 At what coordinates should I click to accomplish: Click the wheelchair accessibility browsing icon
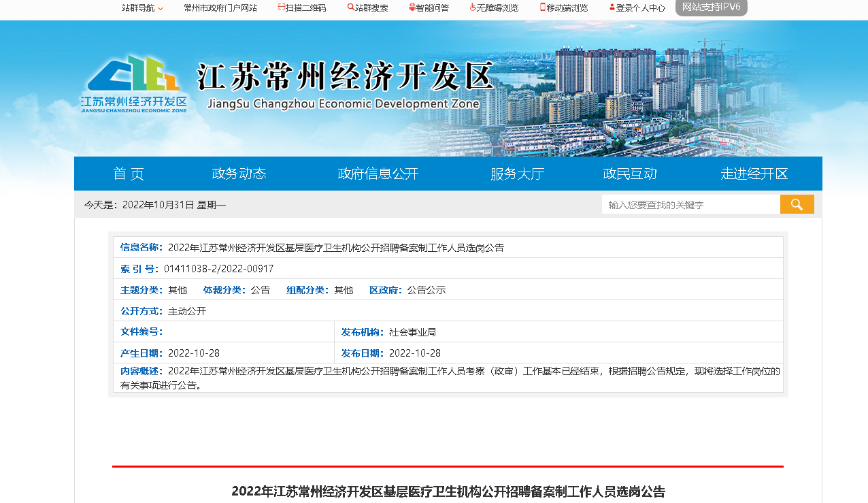click(473, 7)
